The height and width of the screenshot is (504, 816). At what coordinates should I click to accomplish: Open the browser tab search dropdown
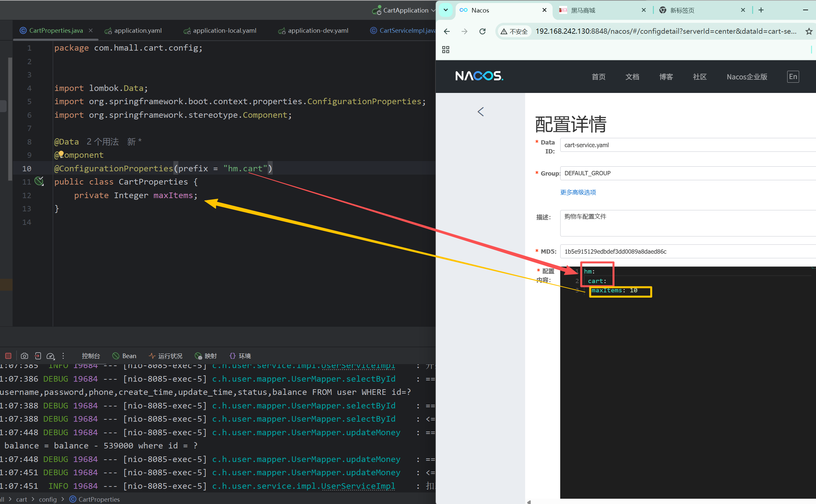tap(445, 10)
